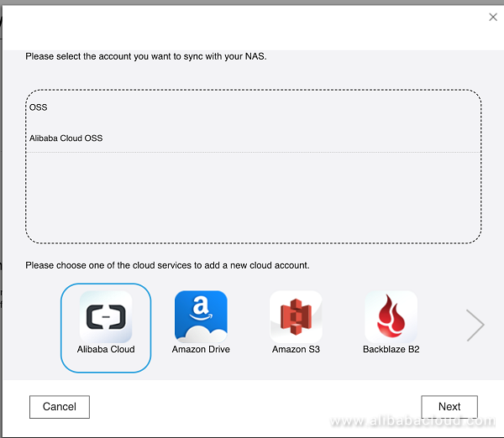
Task: Cancel the account selection dialog
Action: 60,407
